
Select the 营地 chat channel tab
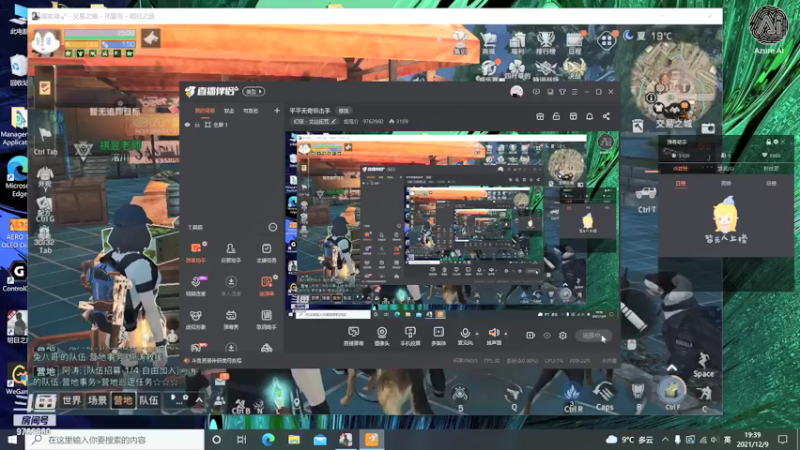pyautogui.click(x=123, y=401)
